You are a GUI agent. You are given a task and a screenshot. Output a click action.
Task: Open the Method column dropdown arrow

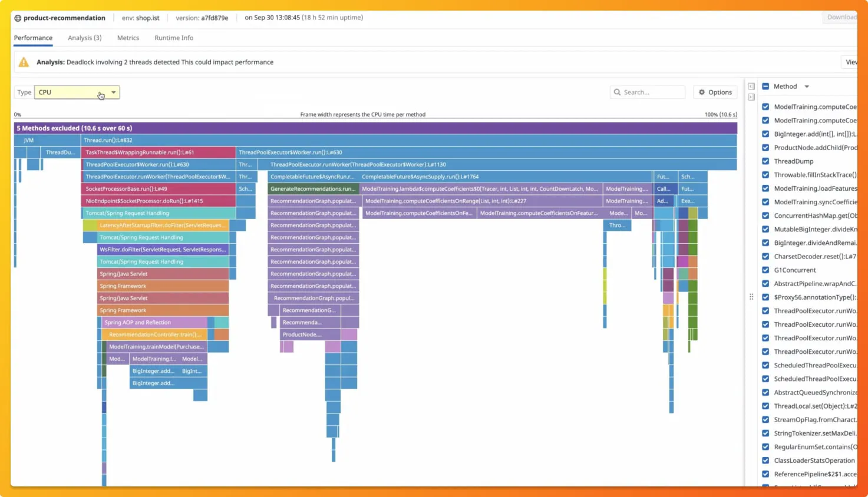(807, 87)
